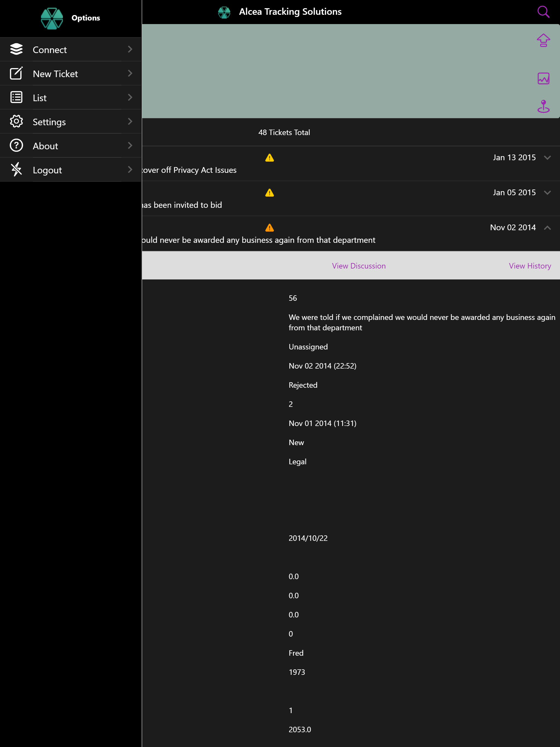This screenshot has height=747, width=560.
Task: Click the Unassigned value
Action: 308,347
